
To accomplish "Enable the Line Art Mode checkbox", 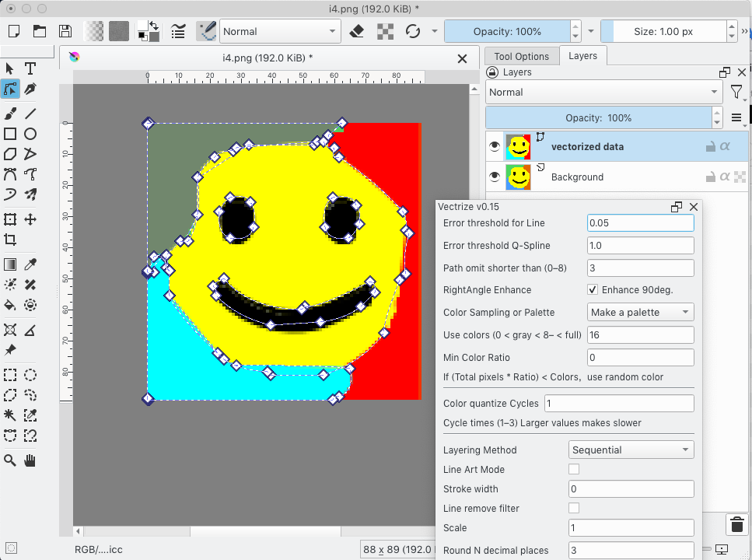I will pos(574,469).
